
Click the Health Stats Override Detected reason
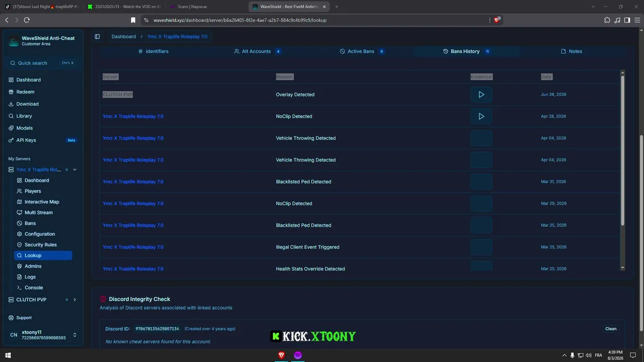coord(310,269)
